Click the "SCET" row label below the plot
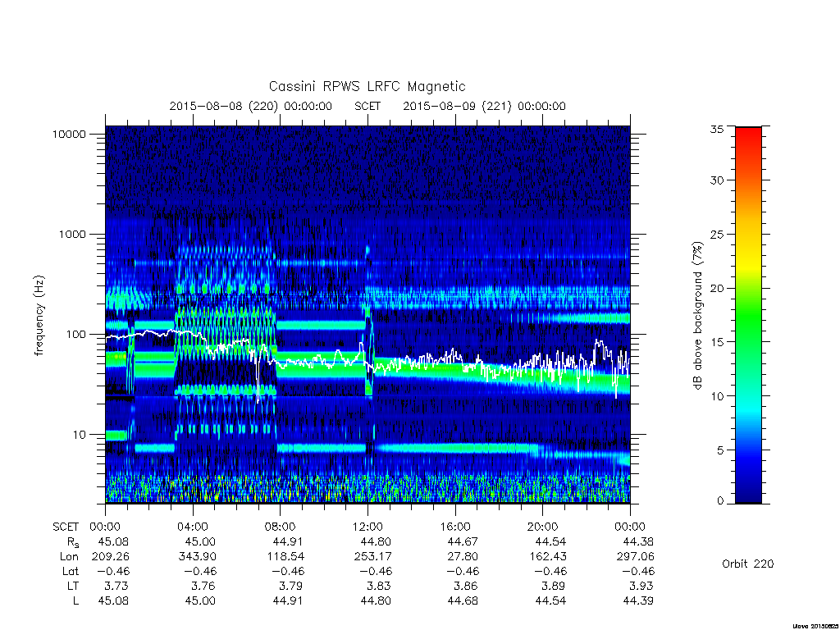Screen dimensions: 840x630 tap(66, 527)
